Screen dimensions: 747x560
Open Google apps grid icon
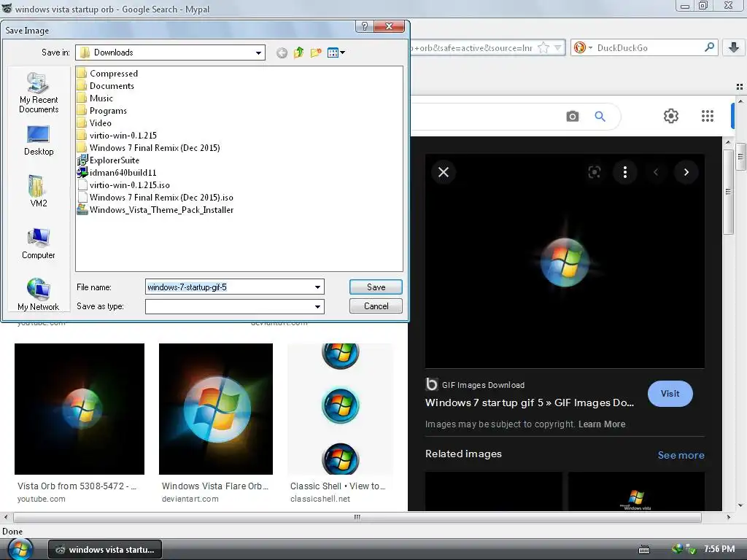point(708,116)
